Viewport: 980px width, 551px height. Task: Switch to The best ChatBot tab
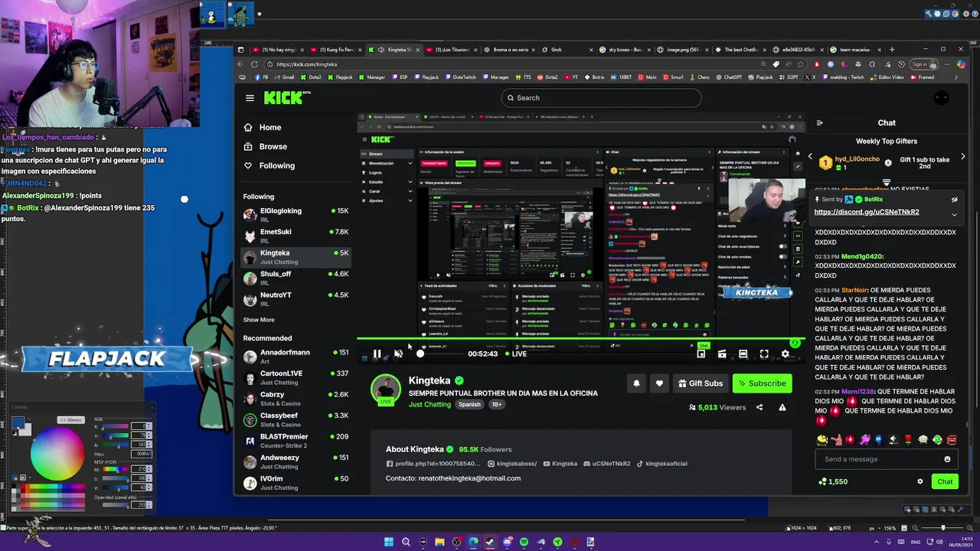point(740,50)
